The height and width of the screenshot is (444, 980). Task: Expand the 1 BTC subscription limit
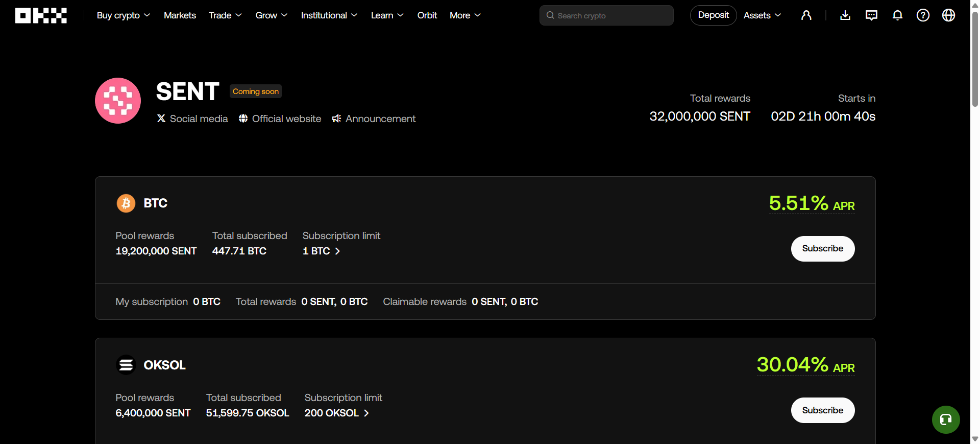(x=322, y=251)
